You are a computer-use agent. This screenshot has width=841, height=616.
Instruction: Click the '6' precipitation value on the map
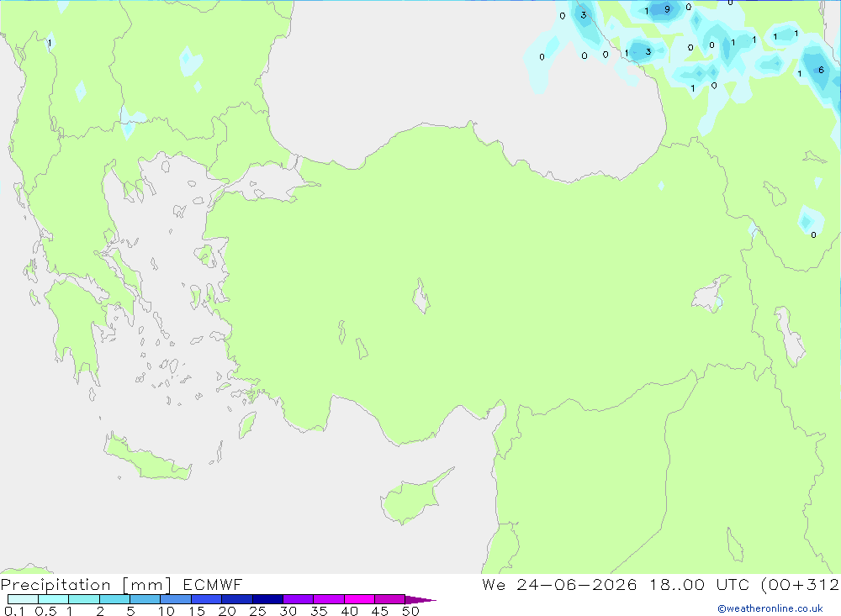tap(821, 70)
